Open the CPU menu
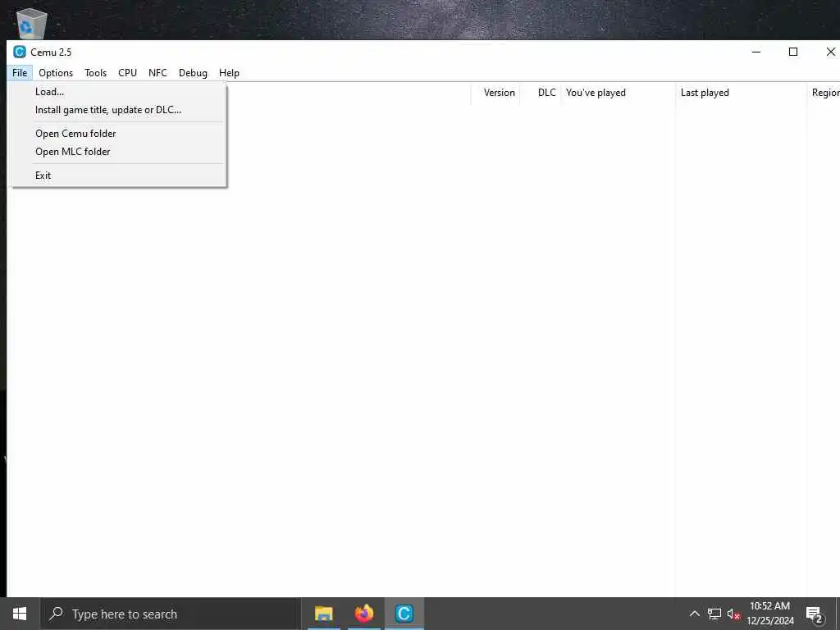The height and width of the screenshot is (630, 840). click(127, 73)
